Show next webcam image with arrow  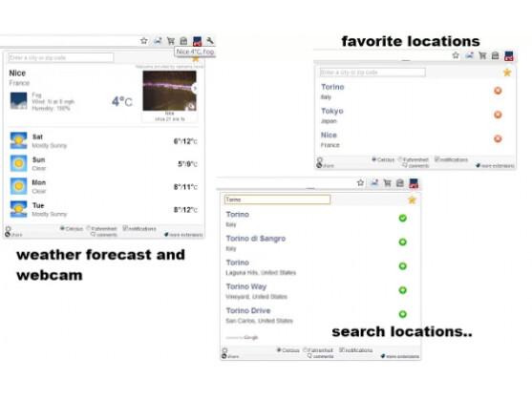[195, 88]
